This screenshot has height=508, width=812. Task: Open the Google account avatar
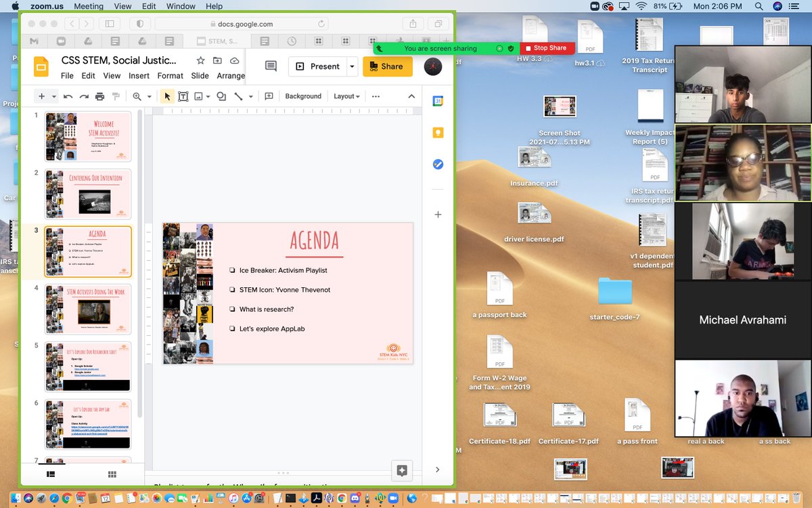433,66
